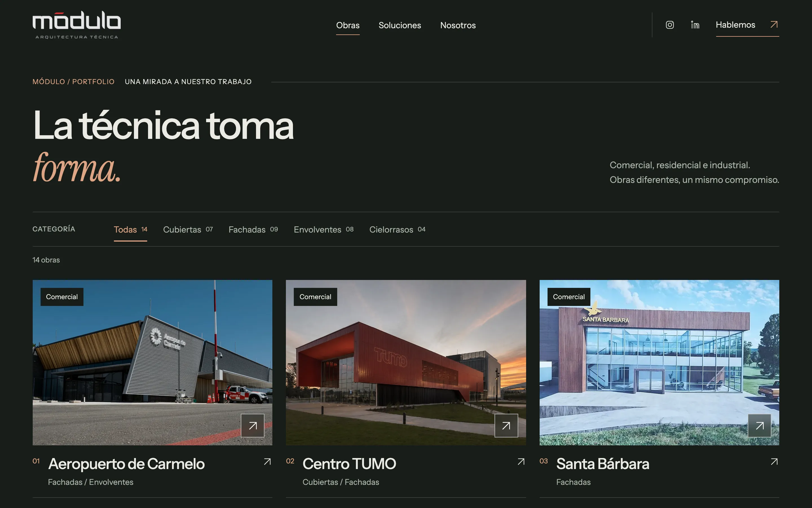Click the "Fachadas" text under Santa Bárbara
This screenshot has width=812, height=508.
(x=573, y=482)
